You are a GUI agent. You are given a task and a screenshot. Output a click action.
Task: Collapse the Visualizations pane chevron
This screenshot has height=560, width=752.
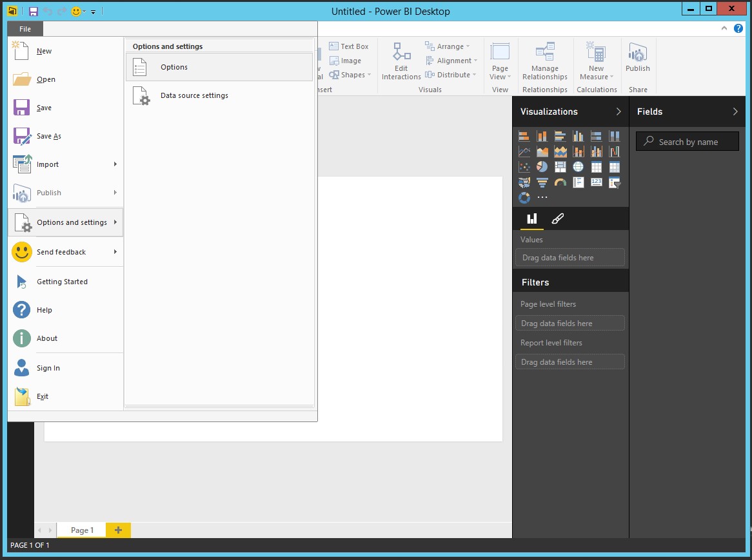tap(618, 111)
